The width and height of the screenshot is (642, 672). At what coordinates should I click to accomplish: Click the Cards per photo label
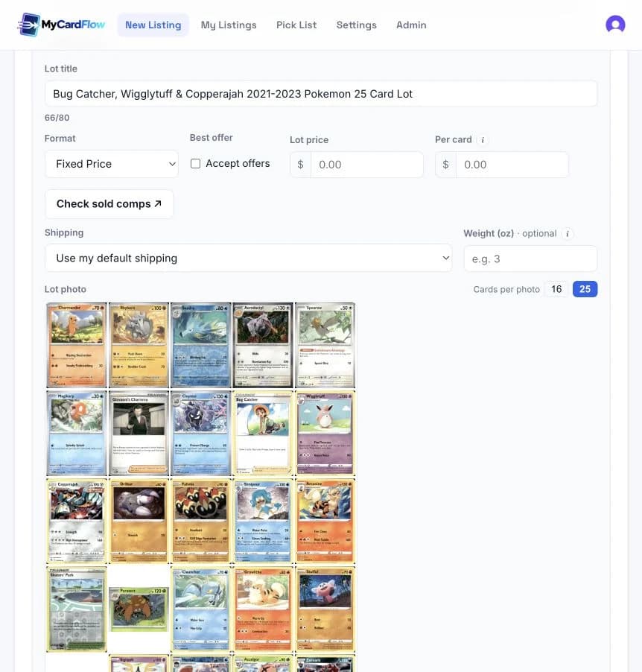[x=506, y=289]
